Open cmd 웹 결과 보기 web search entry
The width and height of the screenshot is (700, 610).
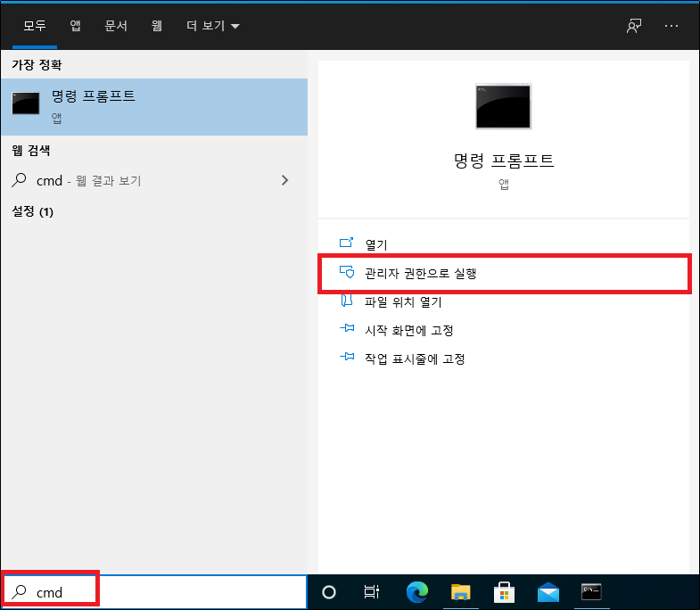click(x=154, y=180)
